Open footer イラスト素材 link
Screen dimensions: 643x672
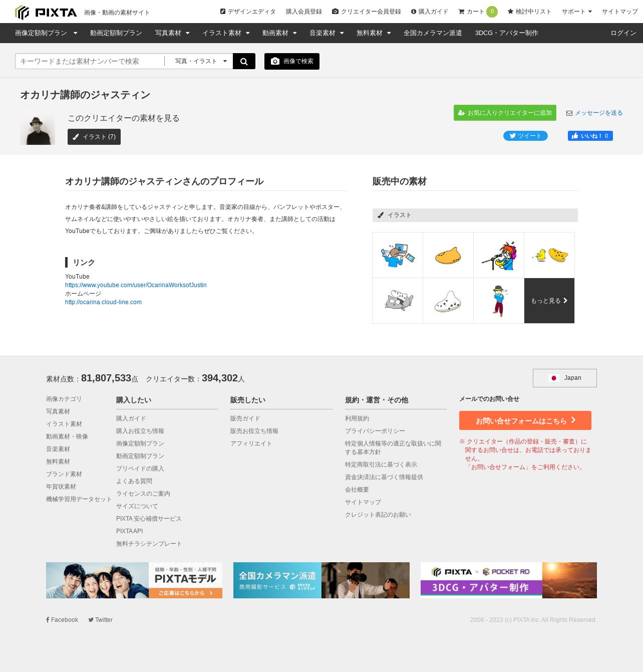[64, 424]
